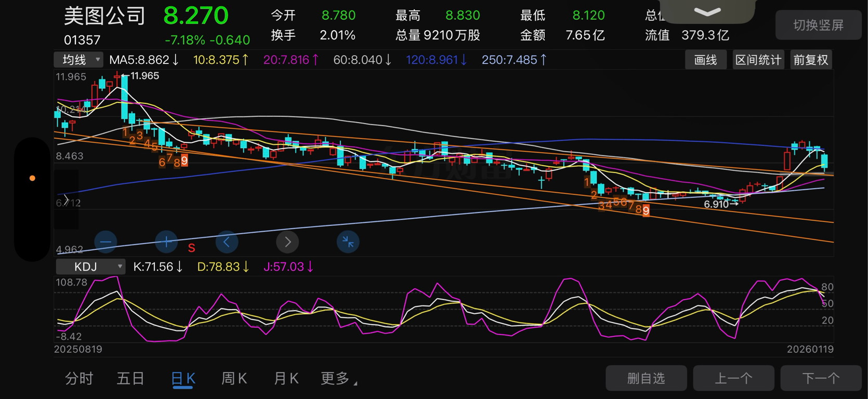Select the 周K tab

(x=234, y=379)
